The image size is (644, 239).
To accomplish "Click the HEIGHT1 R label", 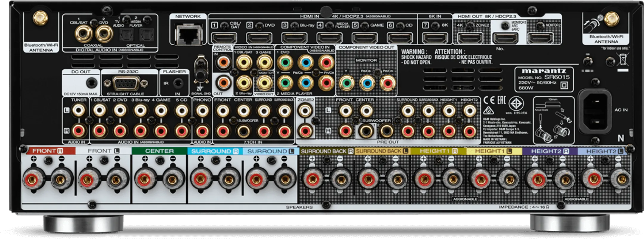I will pyautogui.click(x=438, y=151).
